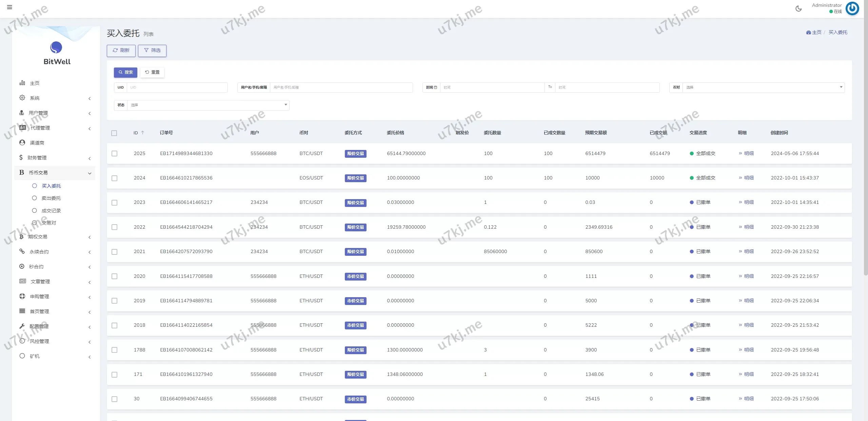Screen dimensions: 868x421
Task: Tick the checkbox for ID 2021
Action: (x=114, y=252)
